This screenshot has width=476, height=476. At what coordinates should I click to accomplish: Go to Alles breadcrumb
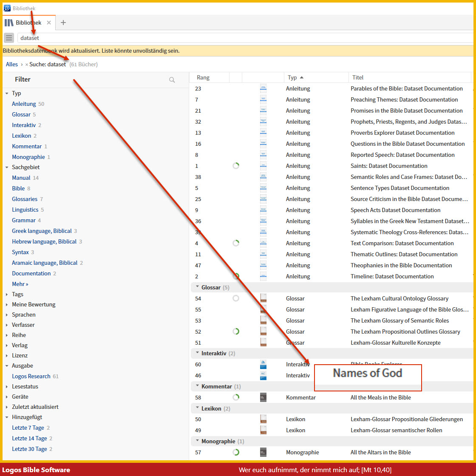[x=12, y=64]
